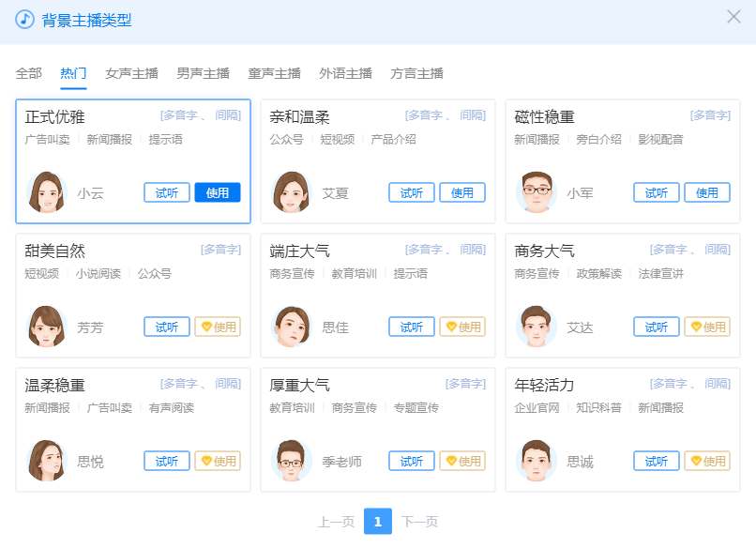The height and width of the screenshot is (548, 756).
Task: Click the 正式优雅 card title
Action: tap(55, 116)
